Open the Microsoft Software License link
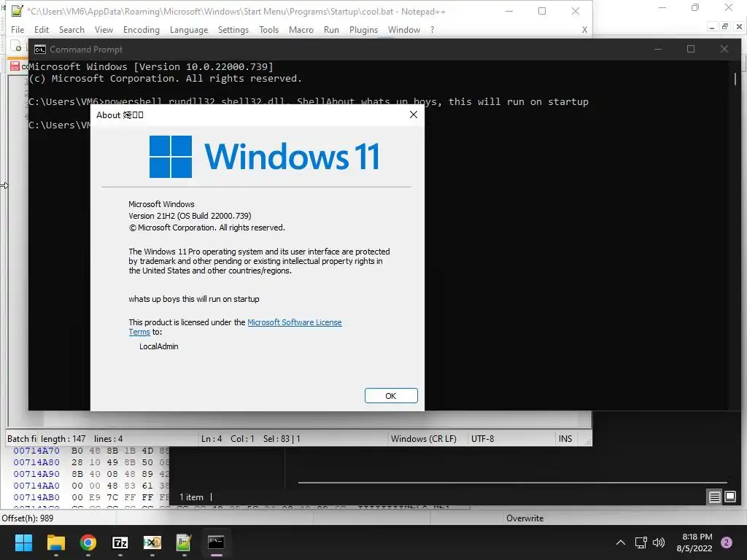This screenshot has height=560, width=747. pyautogui.click(x=295, y=322)
